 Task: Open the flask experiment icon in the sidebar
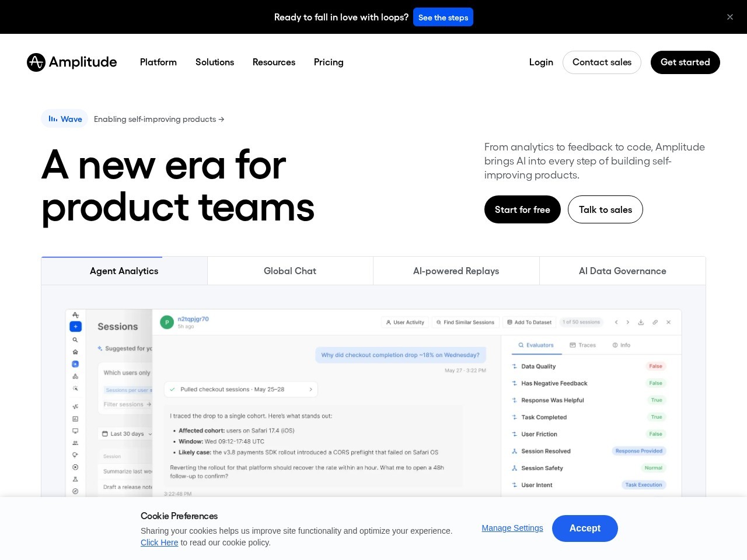coord(75,479)
